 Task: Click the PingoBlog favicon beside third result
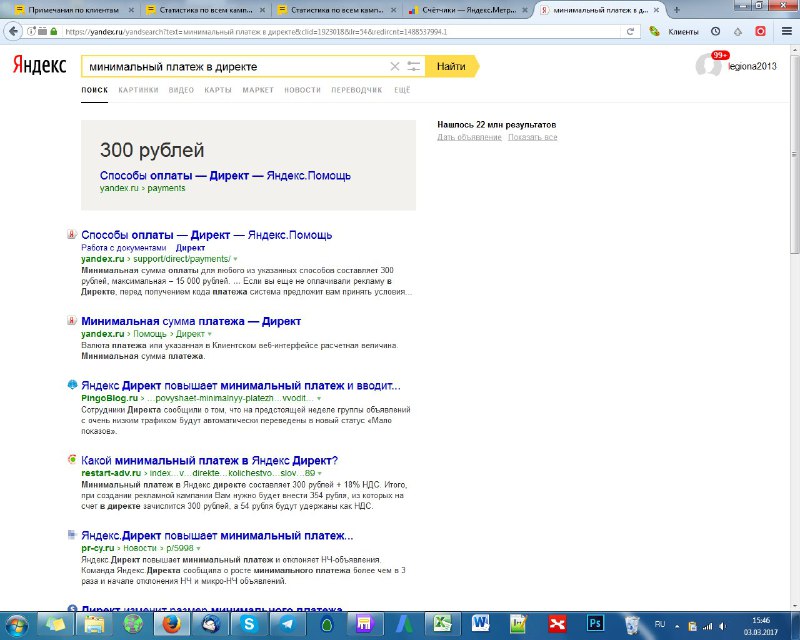tap(72, 384)
